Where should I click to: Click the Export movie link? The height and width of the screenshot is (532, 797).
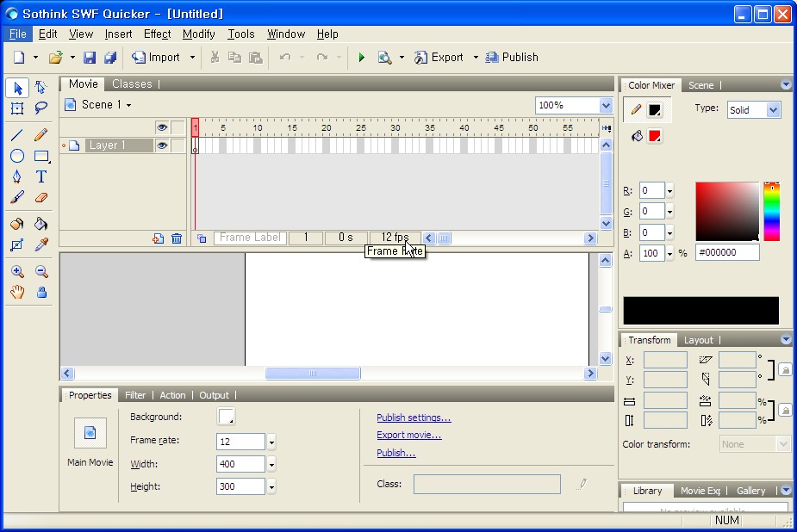click(409, 435)
